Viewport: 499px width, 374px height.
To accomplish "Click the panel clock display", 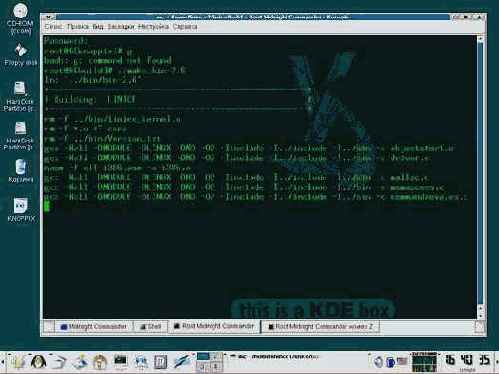I will point(467,360).
